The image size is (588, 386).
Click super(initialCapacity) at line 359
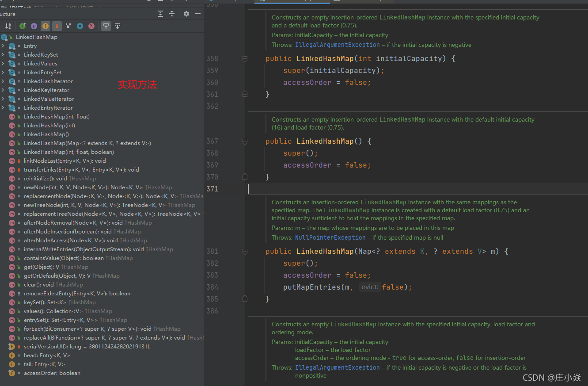334,70
